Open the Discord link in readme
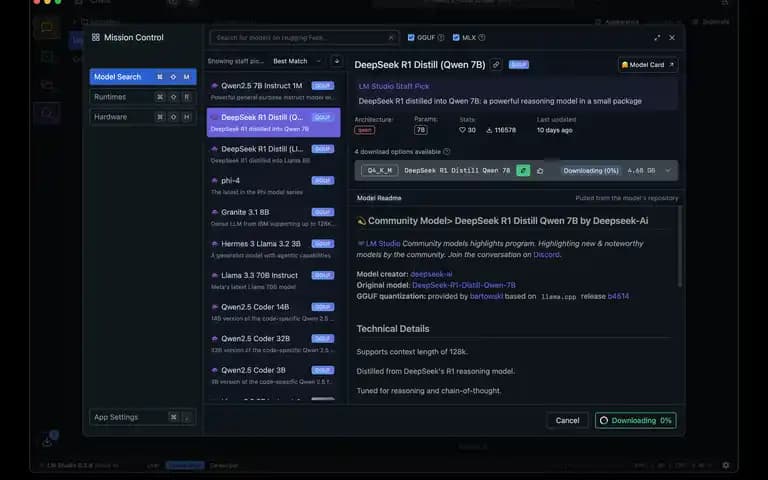The image size is (768, 480). point(546,255)
